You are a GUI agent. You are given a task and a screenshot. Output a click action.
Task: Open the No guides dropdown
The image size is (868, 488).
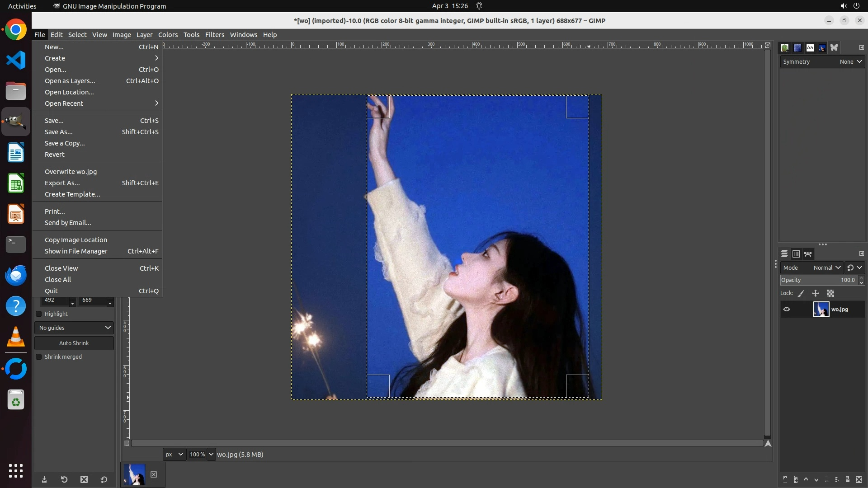(74, 328)
